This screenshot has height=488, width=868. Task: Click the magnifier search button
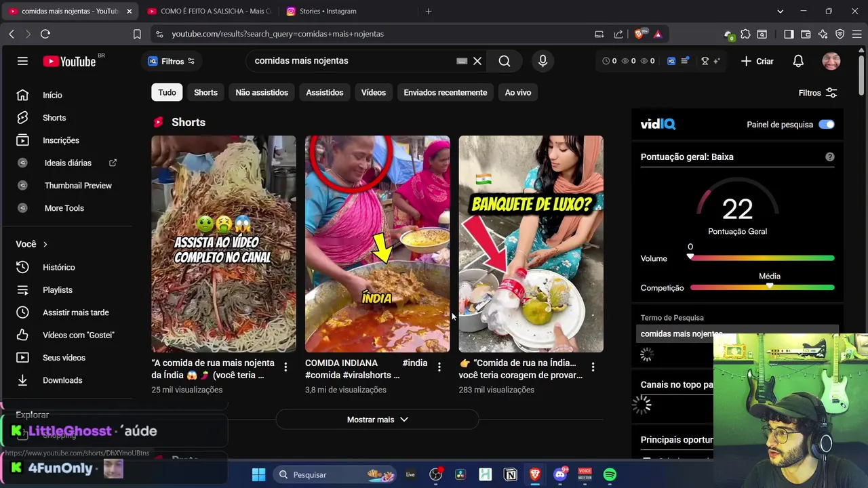505,61
